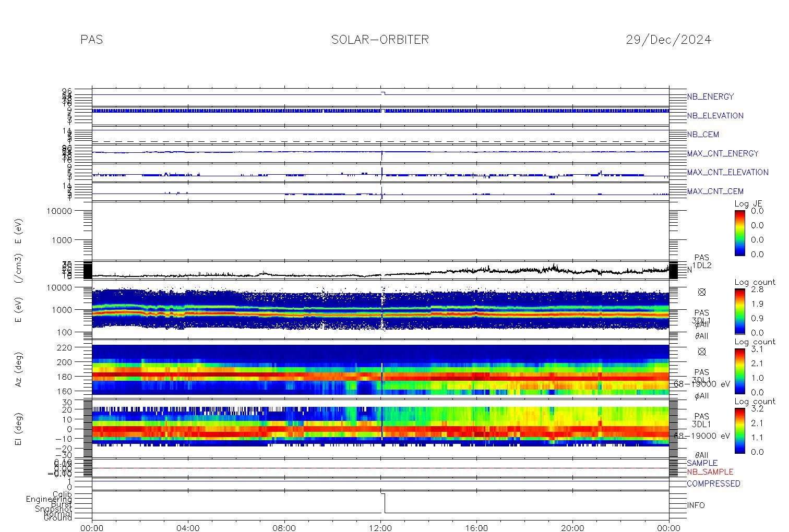Click the El (deg) axis title
Screen dimensions: 789x532
pyautogui.click(x=19, y=429)
